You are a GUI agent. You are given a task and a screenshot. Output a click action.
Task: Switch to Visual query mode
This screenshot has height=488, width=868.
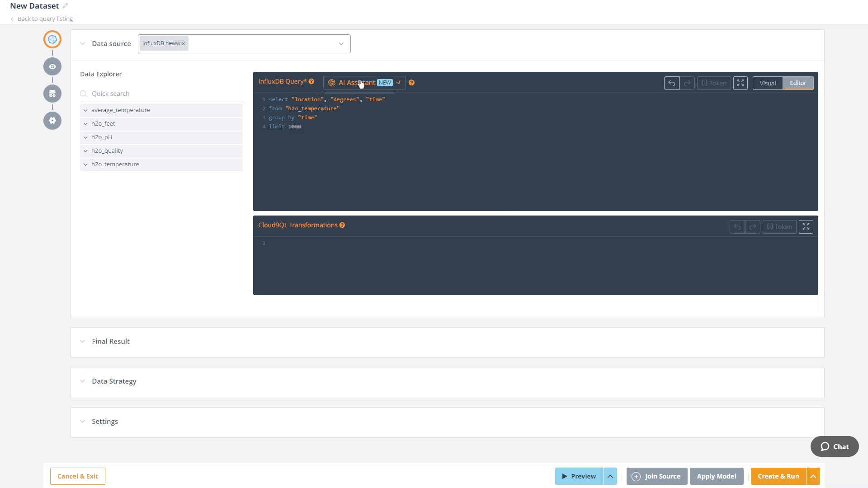769,83
